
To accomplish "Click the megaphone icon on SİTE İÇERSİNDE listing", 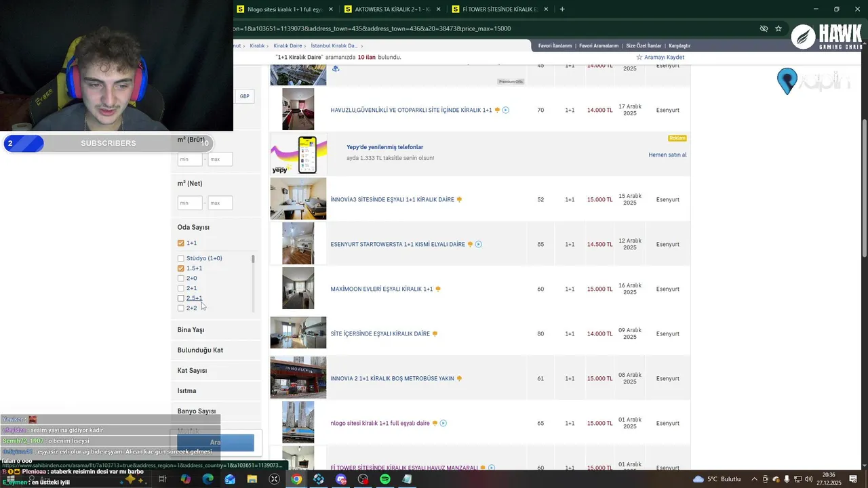I will pyautogui.click(x=435, y=333).
